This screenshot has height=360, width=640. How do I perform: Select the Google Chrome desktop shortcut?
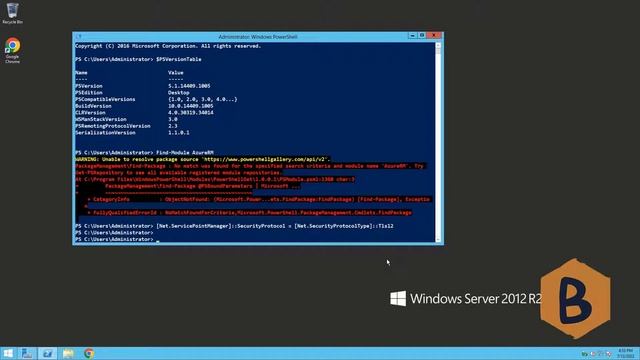tap(12, 51)
